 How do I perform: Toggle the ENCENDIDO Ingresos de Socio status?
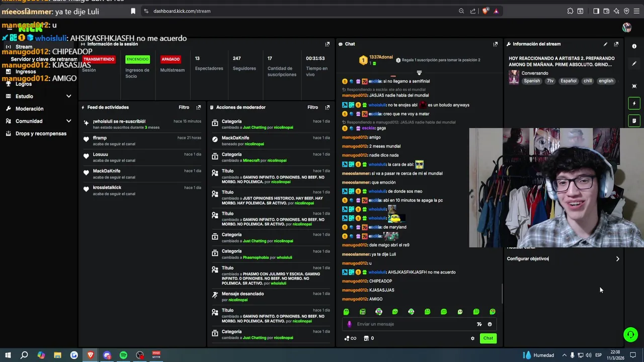coord(137,59)
